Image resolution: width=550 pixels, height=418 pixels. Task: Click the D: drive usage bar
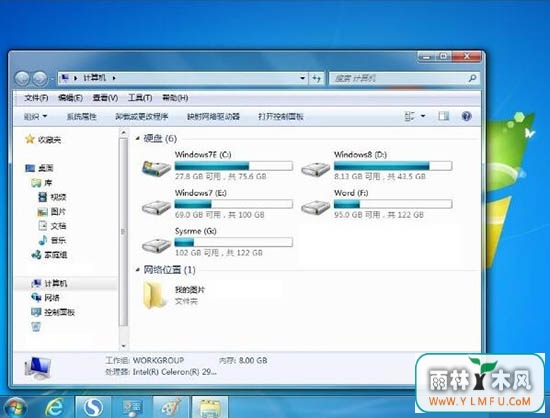(x=393, y=166)
